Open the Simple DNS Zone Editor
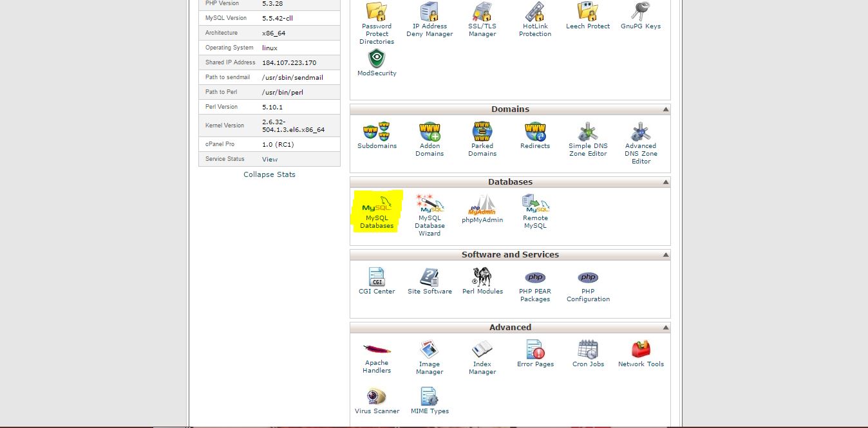Image resolution: width=868 pixels, height=428 pixels. point(588,140)
